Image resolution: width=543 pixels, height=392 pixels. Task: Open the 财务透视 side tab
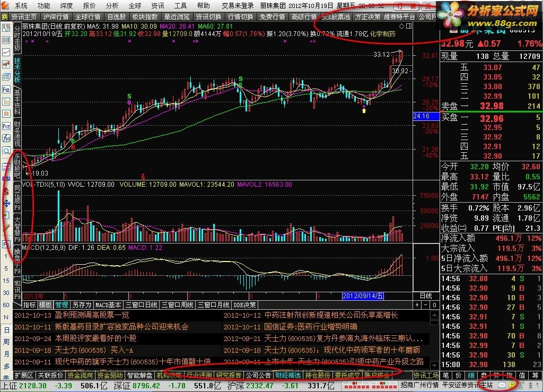17,134
